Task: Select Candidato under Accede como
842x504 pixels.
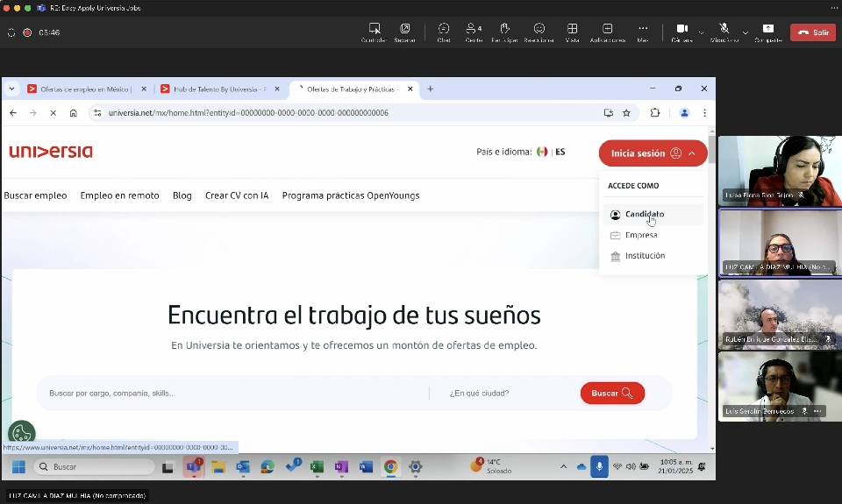Action: pos(653,214)
